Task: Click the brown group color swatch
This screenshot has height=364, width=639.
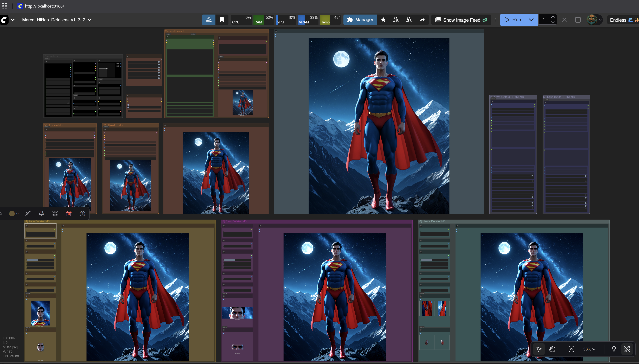Action: [x=12, y=213]
